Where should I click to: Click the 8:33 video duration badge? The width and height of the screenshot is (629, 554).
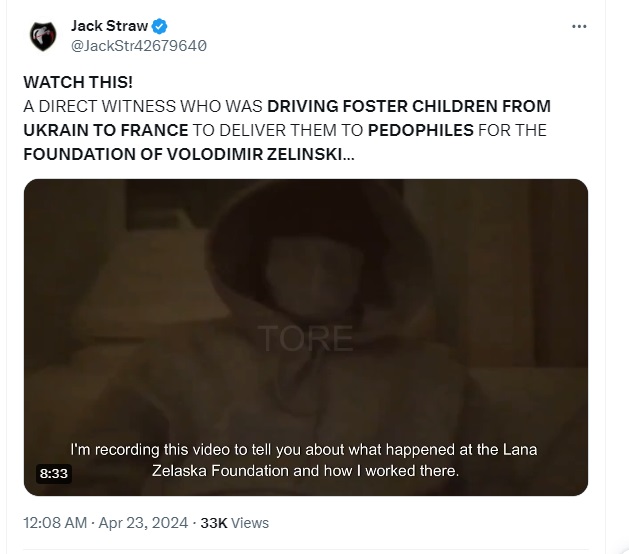click(53, 473)
